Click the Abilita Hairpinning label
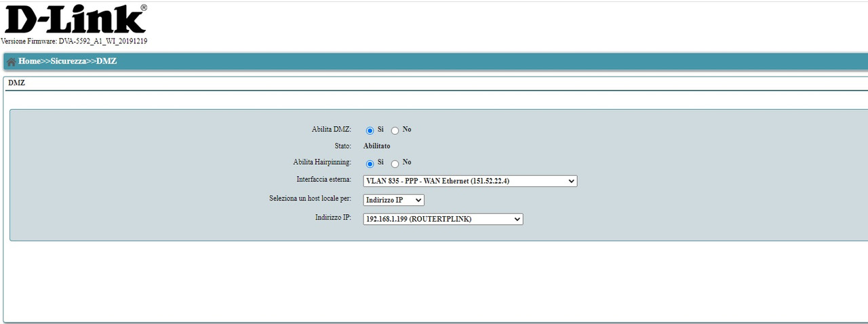Image resolution: width=868 pixels, height=324 pixels. point(322,162)
